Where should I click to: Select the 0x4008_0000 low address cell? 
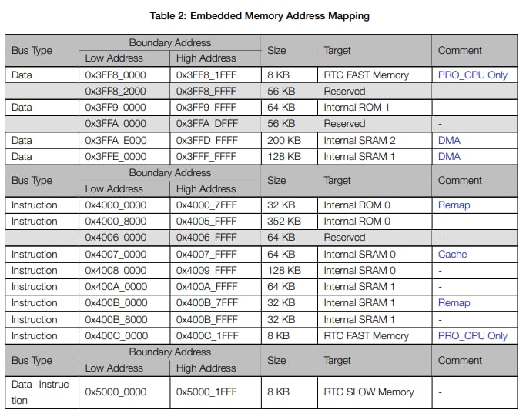[116, 270]
